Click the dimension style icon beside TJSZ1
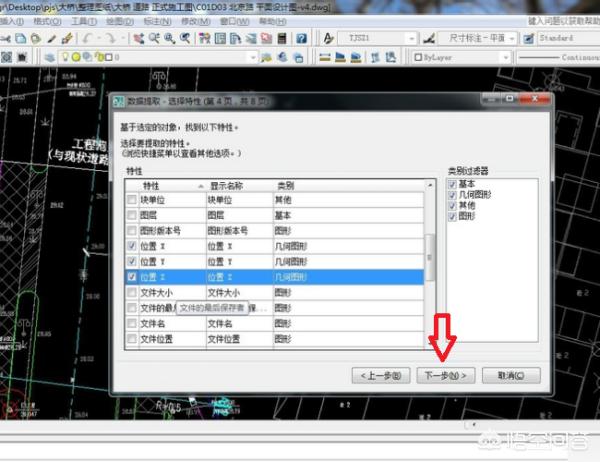The height and width of the screenshot is (462, 600). pos(426,38)
